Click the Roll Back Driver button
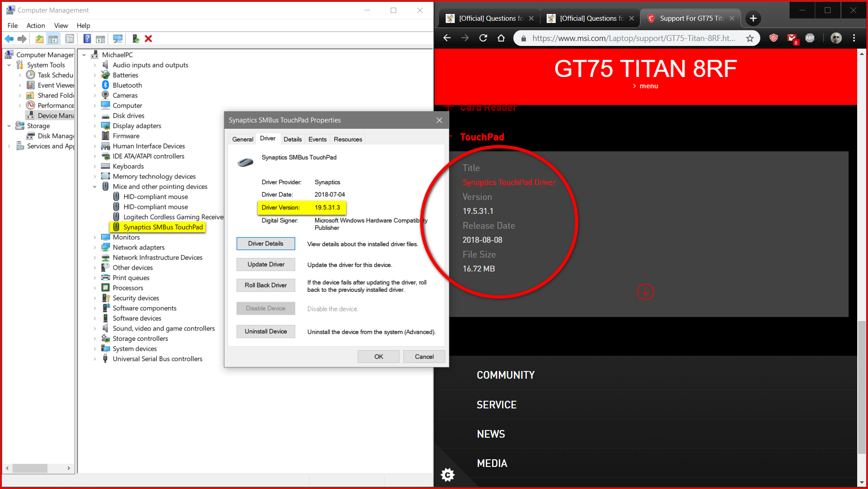 coord(266,285)
